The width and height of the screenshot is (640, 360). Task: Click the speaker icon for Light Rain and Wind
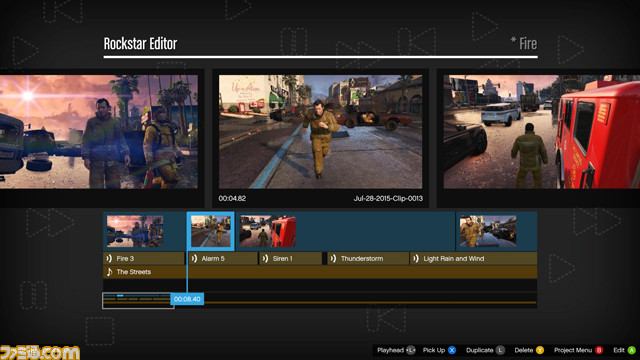pyautogui.click(x=416, y=258)
